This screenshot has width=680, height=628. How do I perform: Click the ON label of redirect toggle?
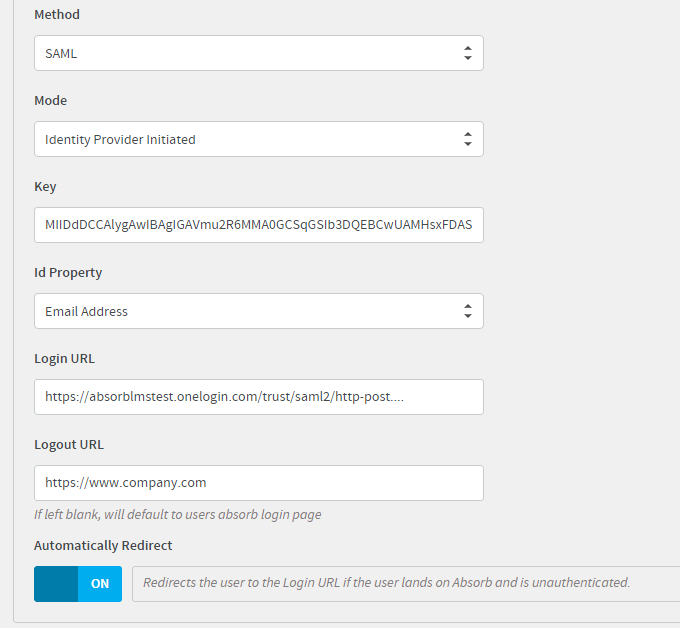[x=100, y=584]
